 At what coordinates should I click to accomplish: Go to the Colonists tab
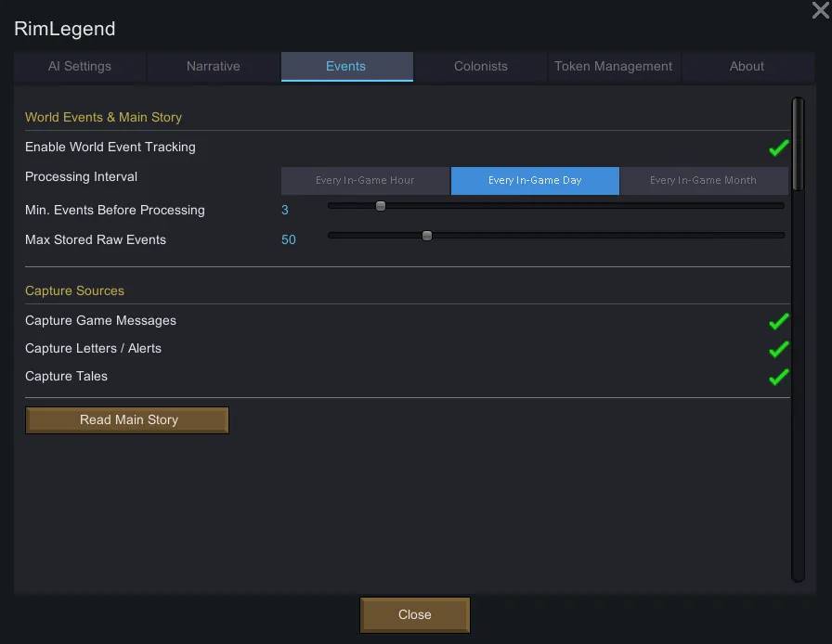[480, 67]
